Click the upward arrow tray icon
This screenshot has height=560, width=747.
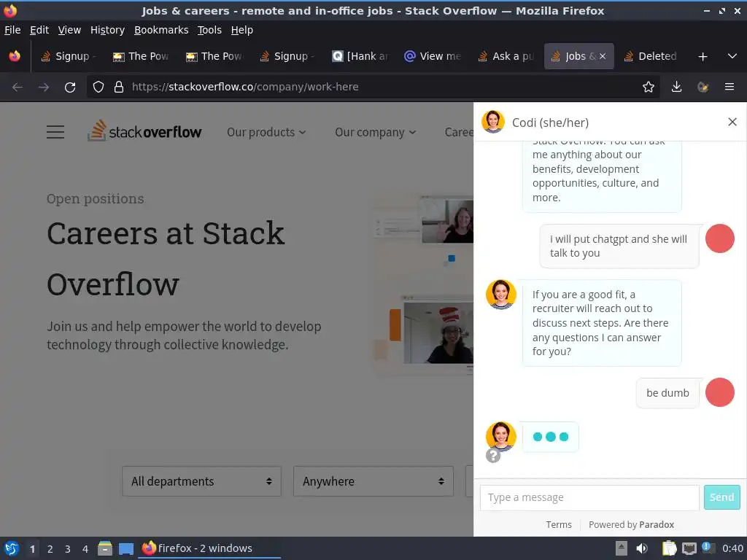click(x=622, y=548)
